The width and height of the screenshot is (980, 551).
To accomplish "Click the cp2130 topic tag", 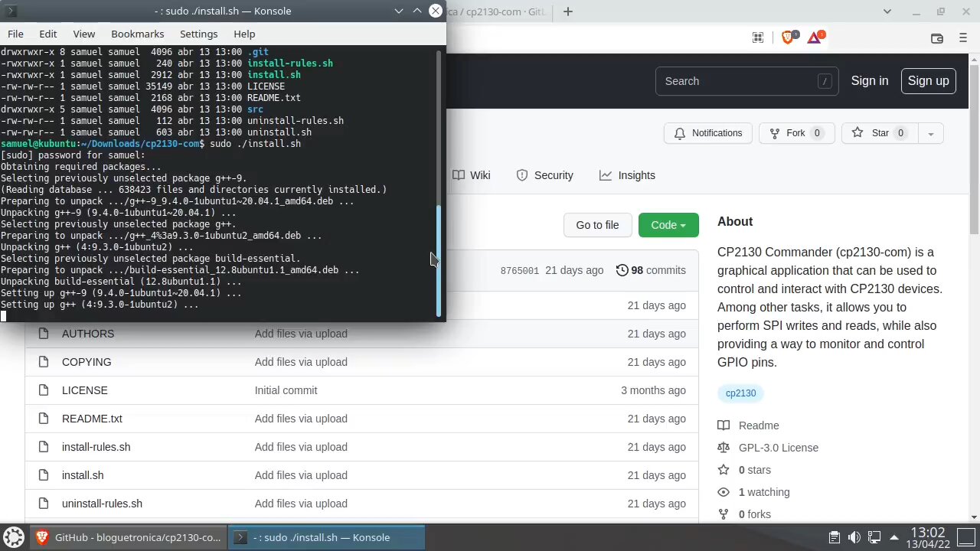I will (740, 393).
